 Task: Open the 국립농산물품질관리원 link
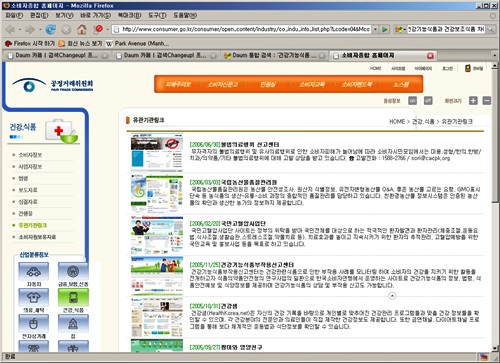coord(249,182)
